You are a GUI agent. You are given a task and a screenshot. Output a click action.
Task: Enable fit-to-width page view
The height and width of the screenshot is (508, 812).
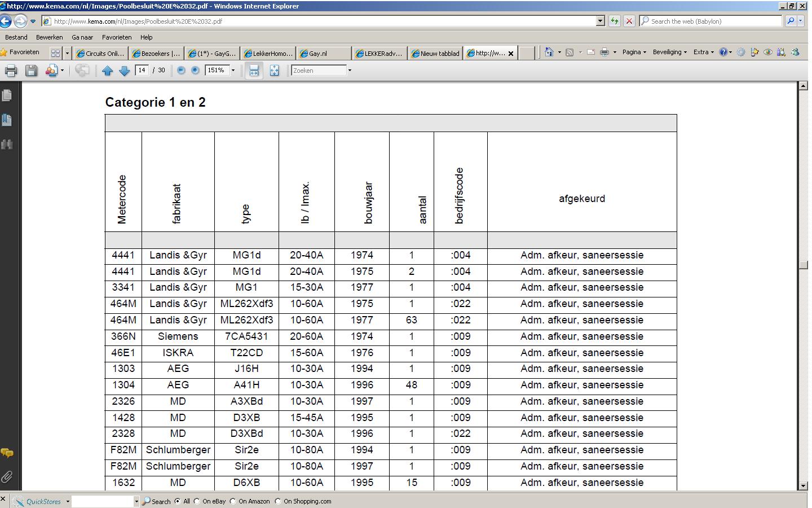pos(254,71)
